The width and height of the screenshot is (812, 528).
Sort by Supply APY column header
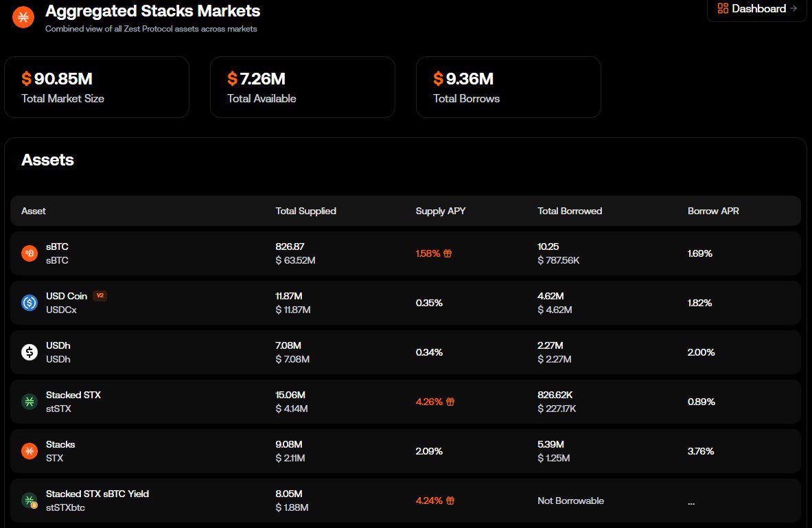coord(441,211)
